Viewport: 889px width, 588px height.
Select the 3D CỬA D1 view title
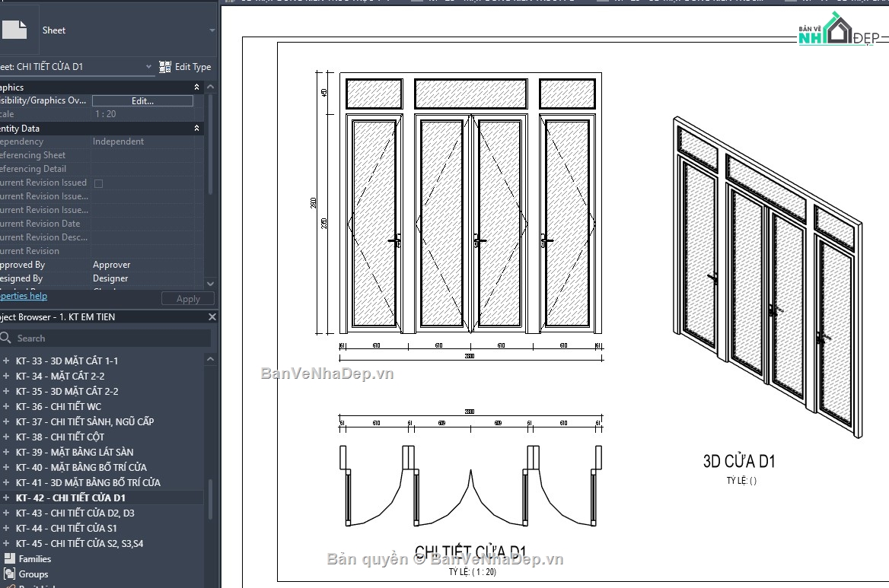739,461
